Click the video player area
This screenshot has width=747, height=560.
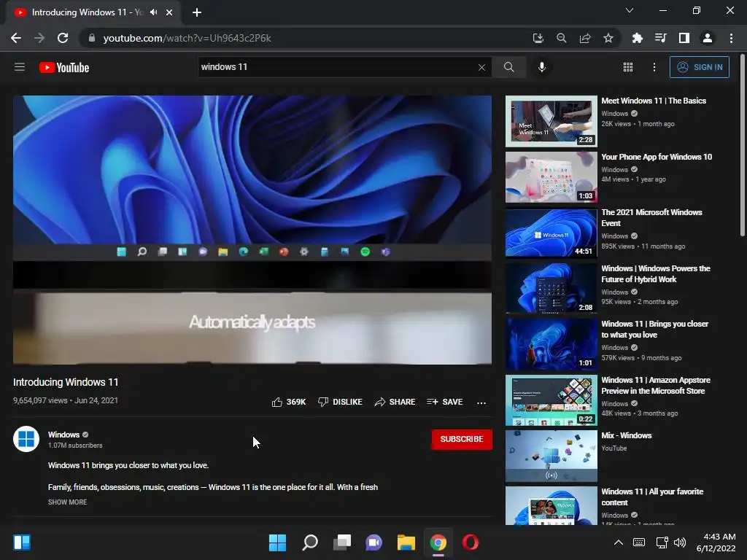tap(252, 230)
